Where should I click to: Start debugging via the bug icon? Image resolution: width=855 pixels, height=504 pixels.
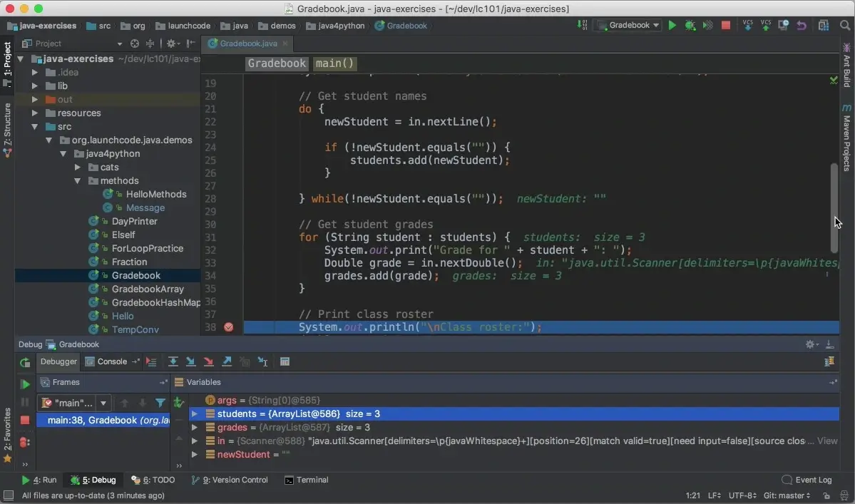pos(690,25)
